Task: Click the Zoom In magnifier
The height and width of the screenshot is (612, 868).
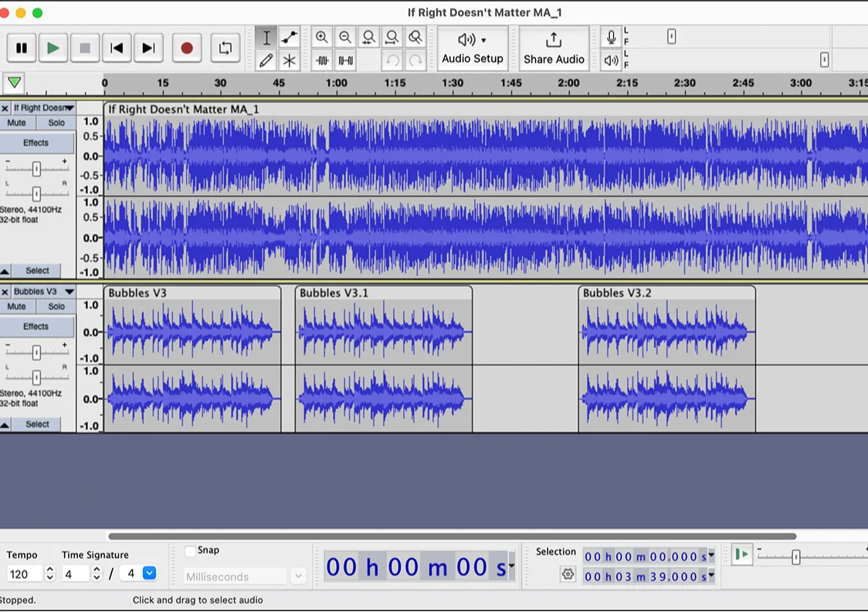Action: tap(322, 37)
